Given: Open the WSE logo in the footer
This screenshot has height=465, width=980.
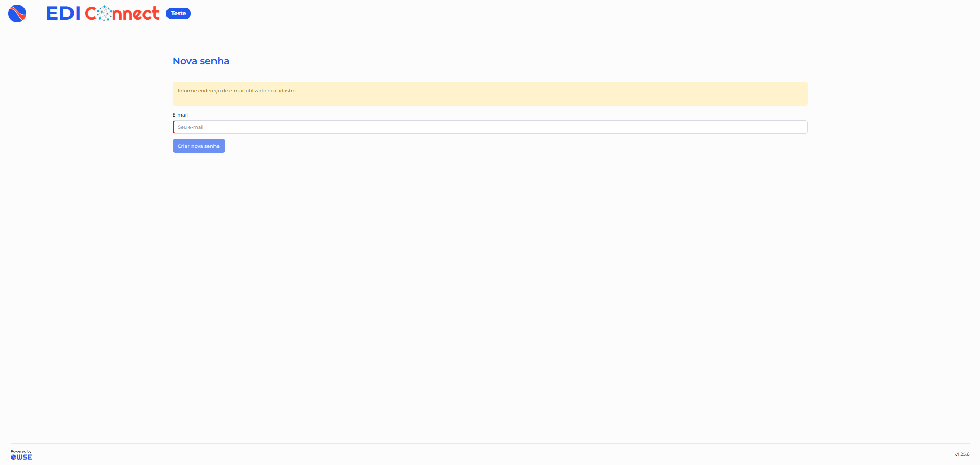Looking at the screenshot, I should pos(21,457).
